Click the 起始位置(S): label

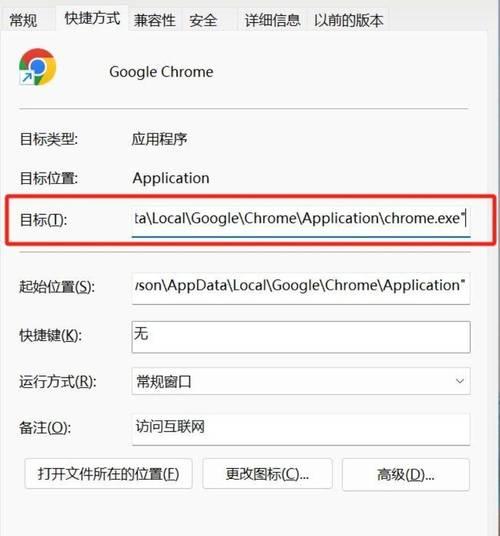57,287
